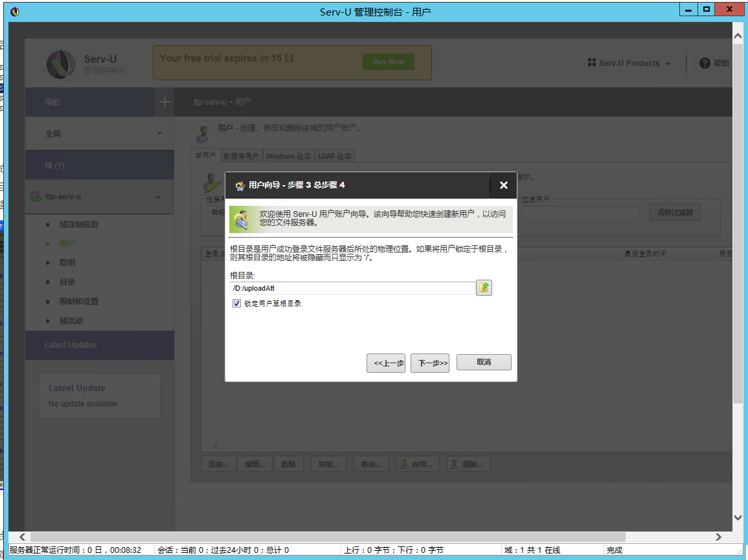Viewport: 748px width, 560px height.
Task: Click the plus icon next to 导航
Action: pyautogui.click(x=164, y=102)
